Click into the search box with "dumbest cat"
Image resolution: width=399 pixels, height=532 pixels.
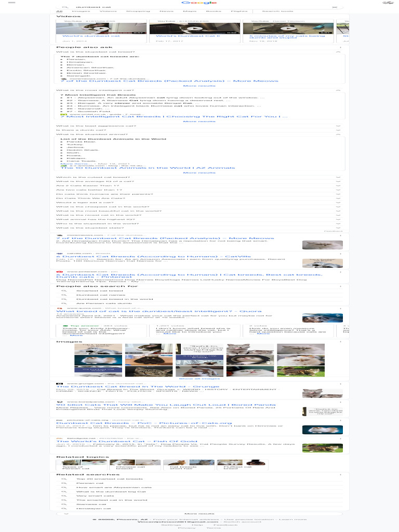(200, 7)
